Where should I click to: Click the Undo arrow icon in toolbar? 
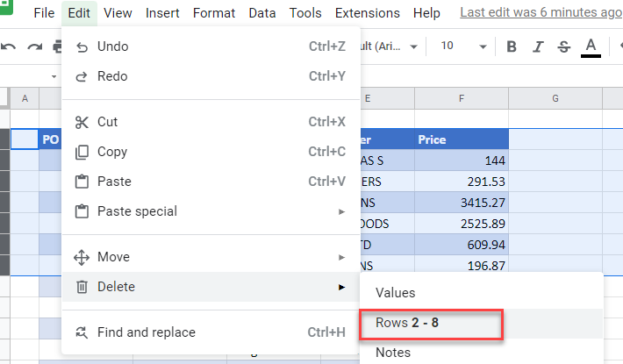coord(9,46)
